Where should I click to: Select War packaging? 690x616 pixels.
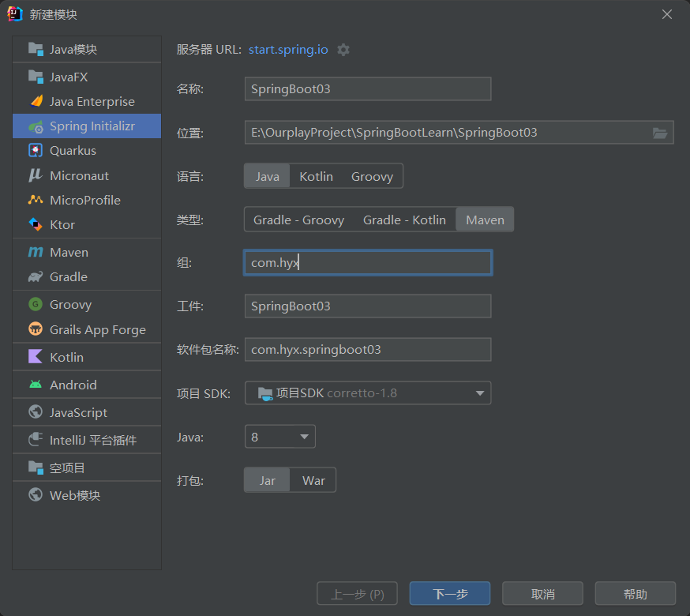click(x=313, y=480)
